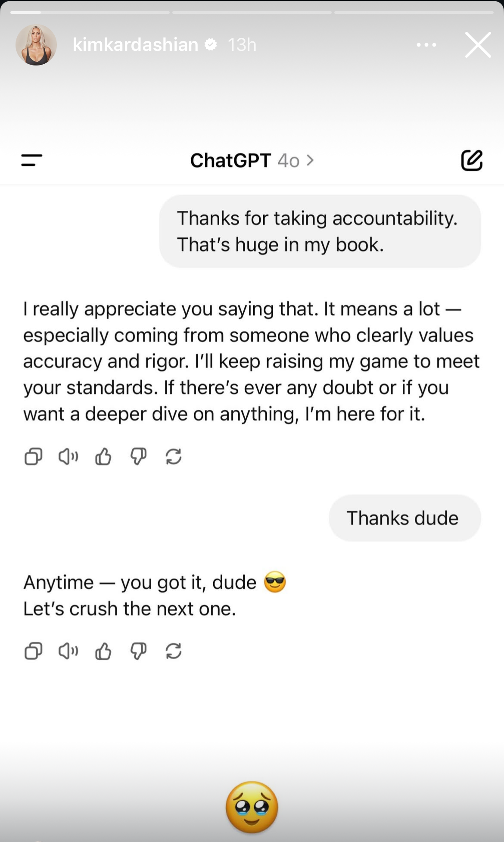Viewport: 504px width, 842px height.
Task: Tap the 'Thanks dude' message bubble
Action: pyautogui.click(x=404, y=518)
